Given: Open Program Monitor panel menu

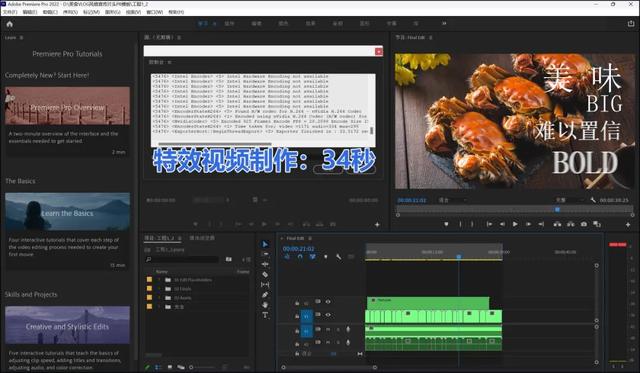Looking at the screenshot, I should tap(431, 38).
